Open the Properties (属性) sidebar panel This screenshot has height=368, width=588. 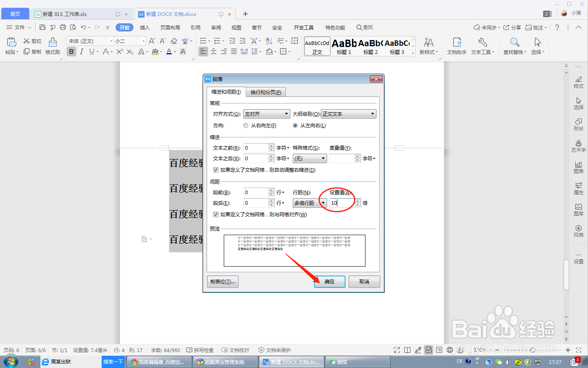point(579,188)
